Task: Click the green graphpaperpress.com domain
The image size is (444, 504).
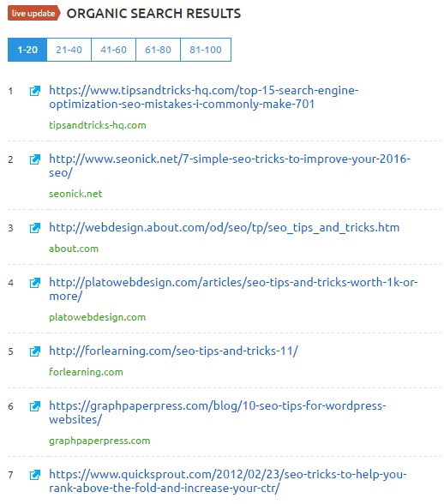Action: click(x=99, y=441)
